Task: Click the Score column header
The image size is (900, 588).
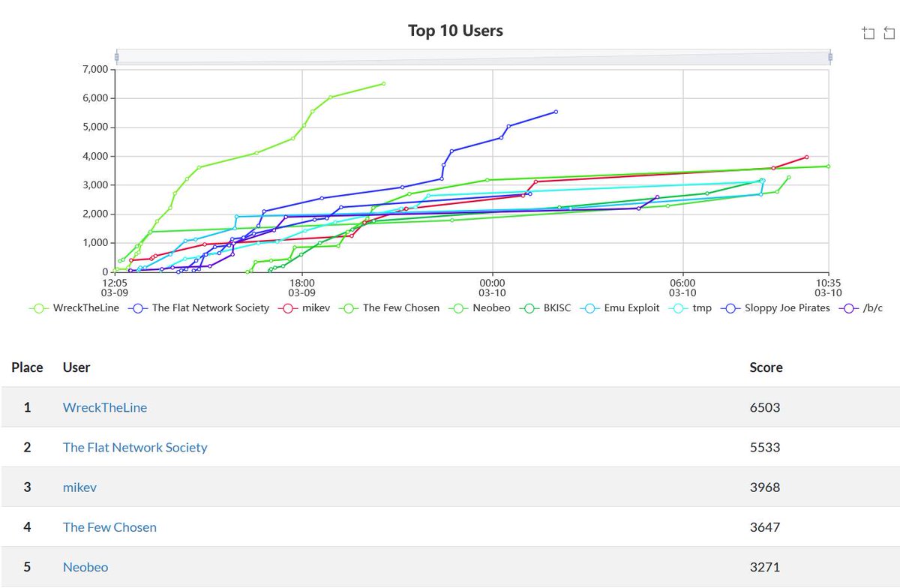Action: click(x=766, y=367)
